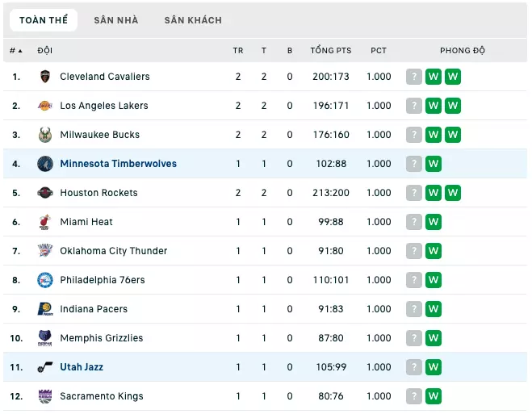Screen dimensions: 532x414
Task: Select the SÂN KHÁCH tab
Action: point(193,20)
